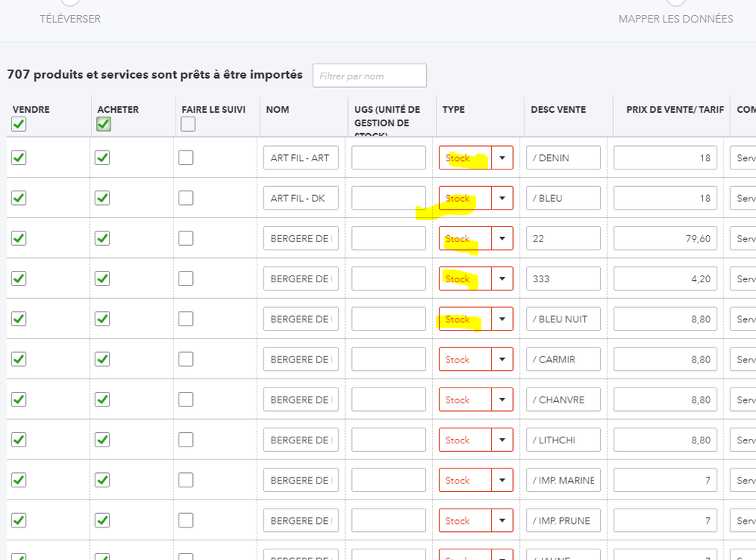Image resolution: width=756 pixels, height=560 pixels.
Task: Edit the sales description field containing 333
Action: (x=563, y=278)
